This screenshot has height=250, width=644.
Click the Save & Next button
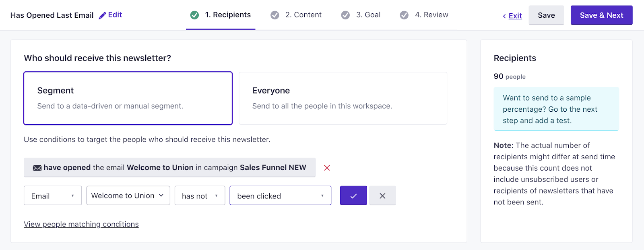pyautogui.click(x=601, y=15)
